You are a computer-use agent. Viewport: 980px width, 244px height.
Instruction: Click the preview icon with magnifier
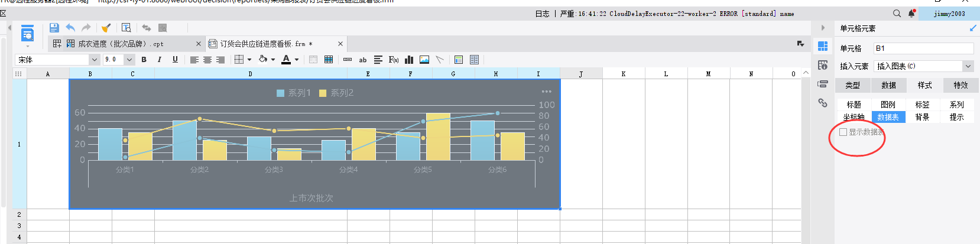126,28
